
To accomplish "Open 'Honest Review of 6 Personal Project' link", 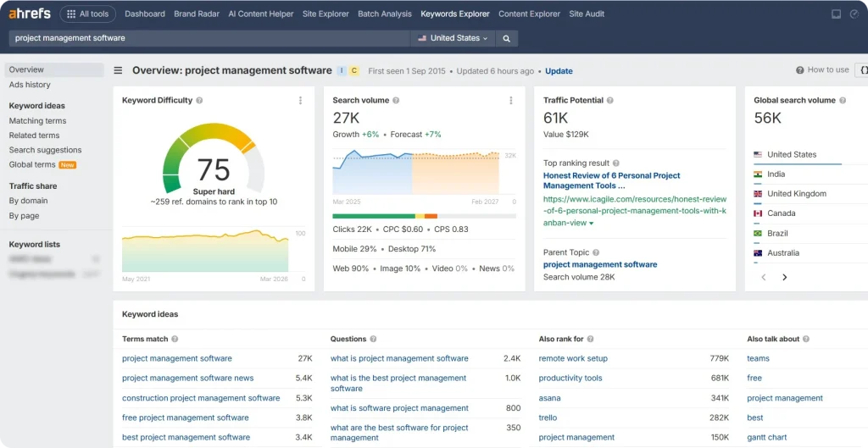I will tap(611, 180).
